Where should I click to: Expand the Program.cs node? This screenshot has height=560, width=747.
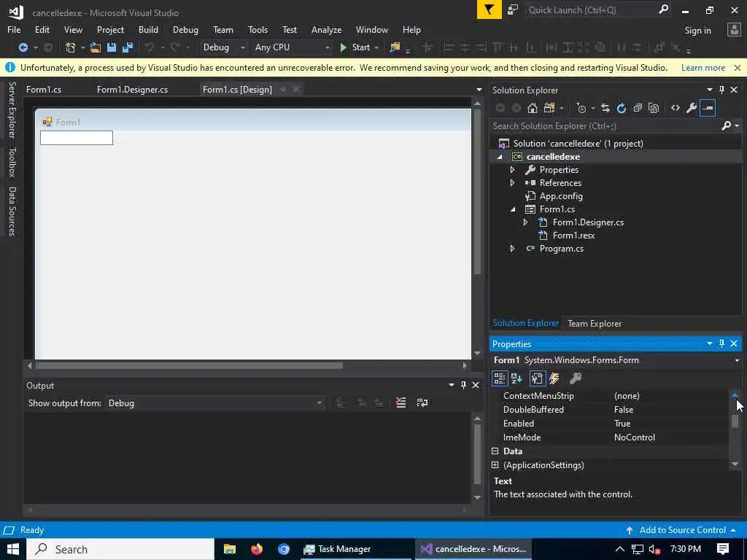point(512,249)
